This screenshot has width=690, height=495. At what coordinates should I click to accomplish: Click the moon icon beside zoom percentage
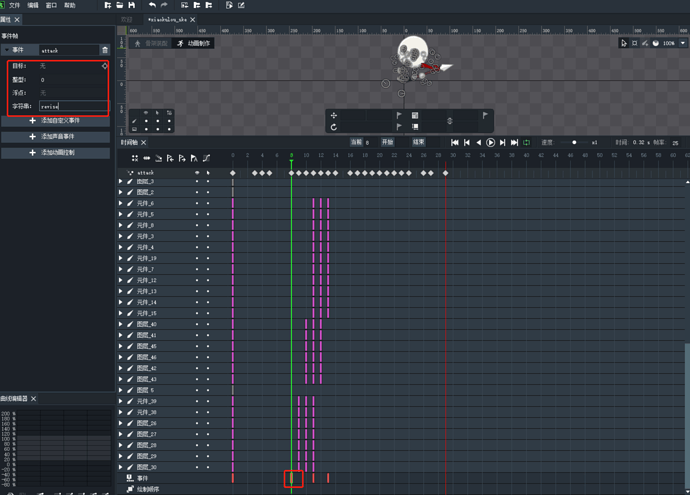coord(656,43)
